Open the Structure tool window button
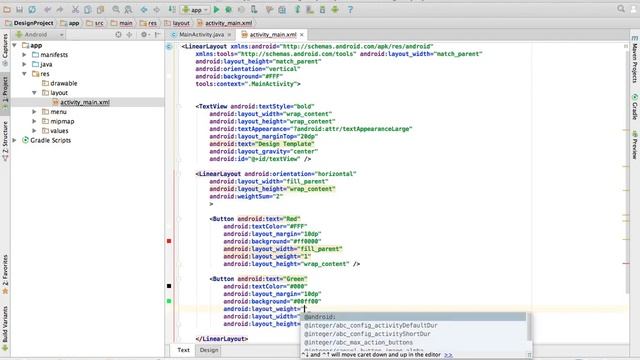The image size is (640, 360). pos(5,140)
